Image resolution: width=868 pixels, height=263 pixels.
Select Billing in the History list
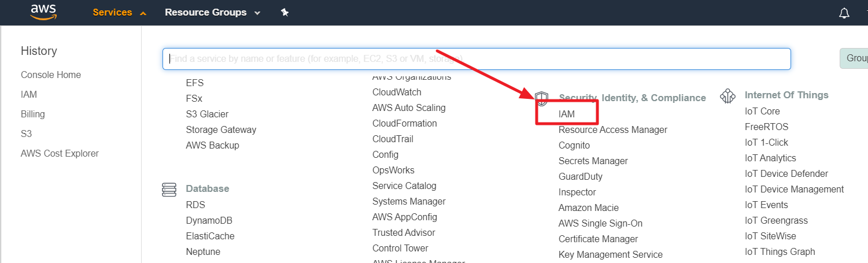33,114
